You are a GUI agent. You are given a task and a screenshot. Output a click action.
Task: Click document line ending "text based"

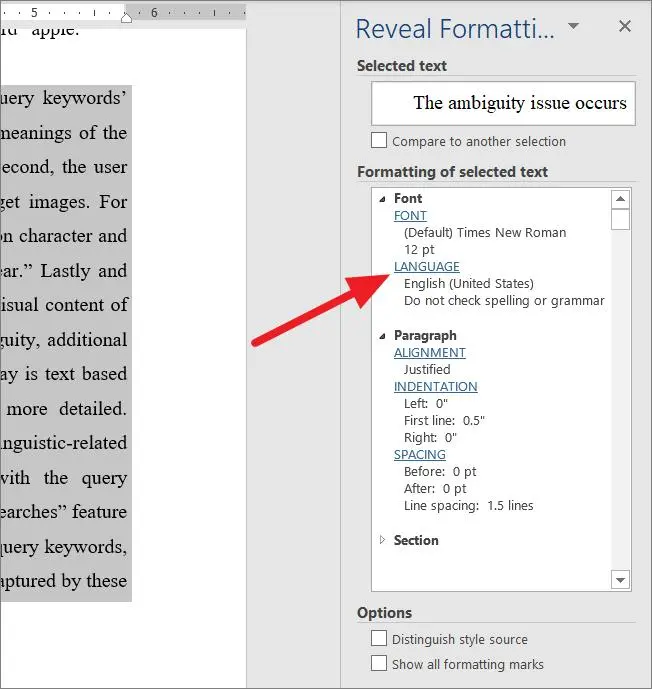click(x=64, y=374)
